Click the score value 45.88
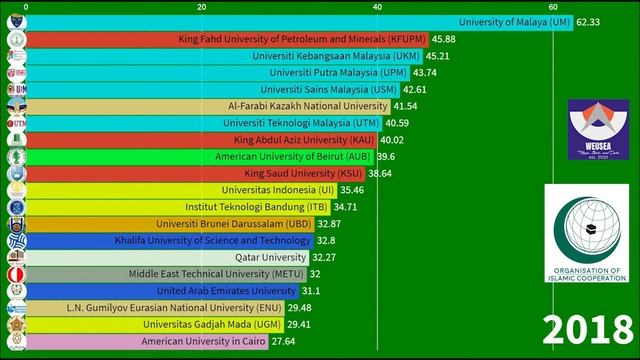The width and height of the screenshot is (640, 360). (444, 39)
